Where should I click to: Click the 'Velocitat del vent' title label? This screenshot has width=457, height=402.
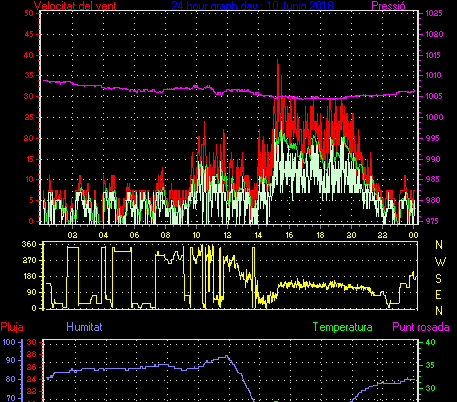75,6
